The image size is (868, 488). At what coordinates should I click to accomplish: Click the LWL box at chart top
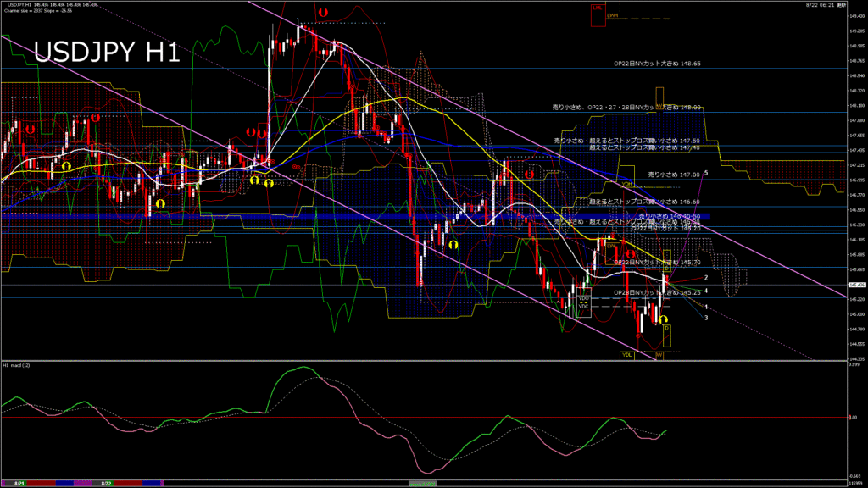598,15
